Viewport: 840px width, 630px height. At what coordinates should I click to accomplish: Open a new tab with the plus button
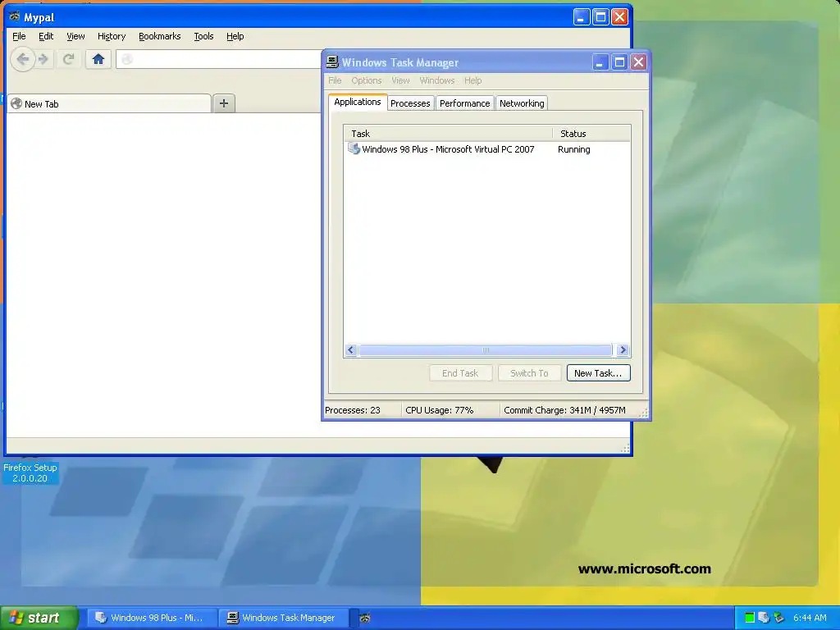pyautogui.click(x=224, y=103)
